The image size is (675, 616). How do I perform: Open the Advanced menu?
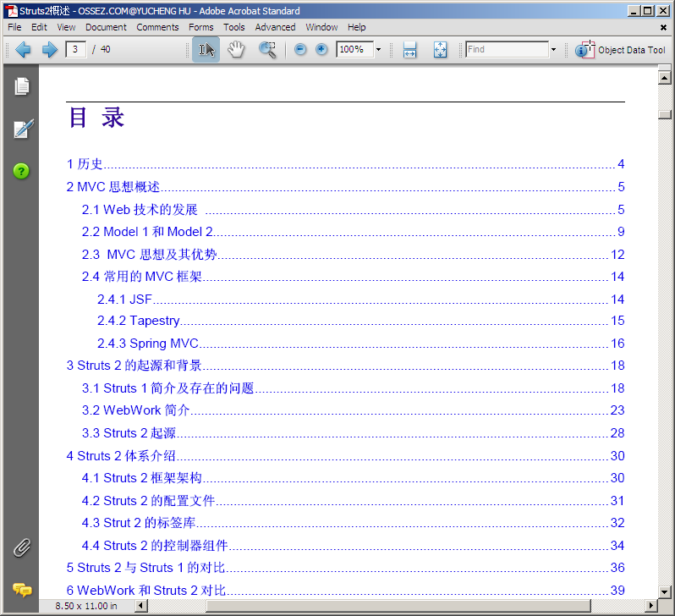[x=275, y=27]
